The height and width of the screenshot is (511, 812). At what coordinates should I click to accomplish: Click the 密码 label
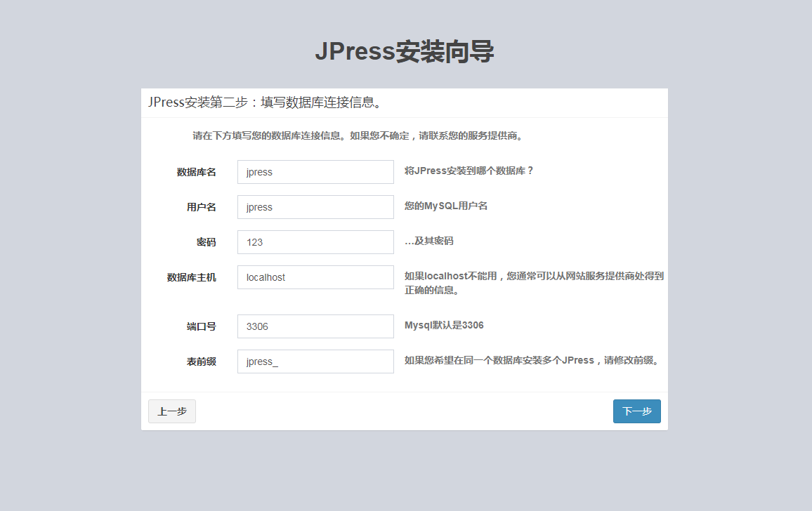pyautogui.click(x=206, y=243)
